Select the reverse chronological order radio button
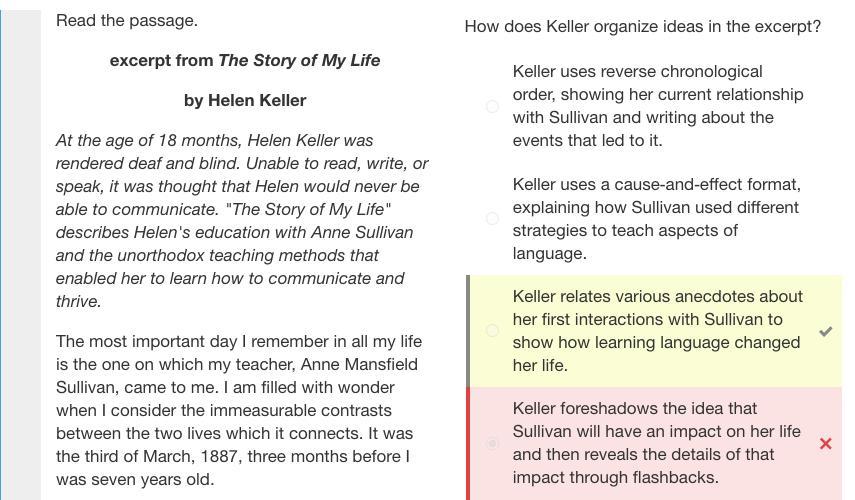Image resolution: width=855 pixels, height=500 pixels. click(492, 106)
